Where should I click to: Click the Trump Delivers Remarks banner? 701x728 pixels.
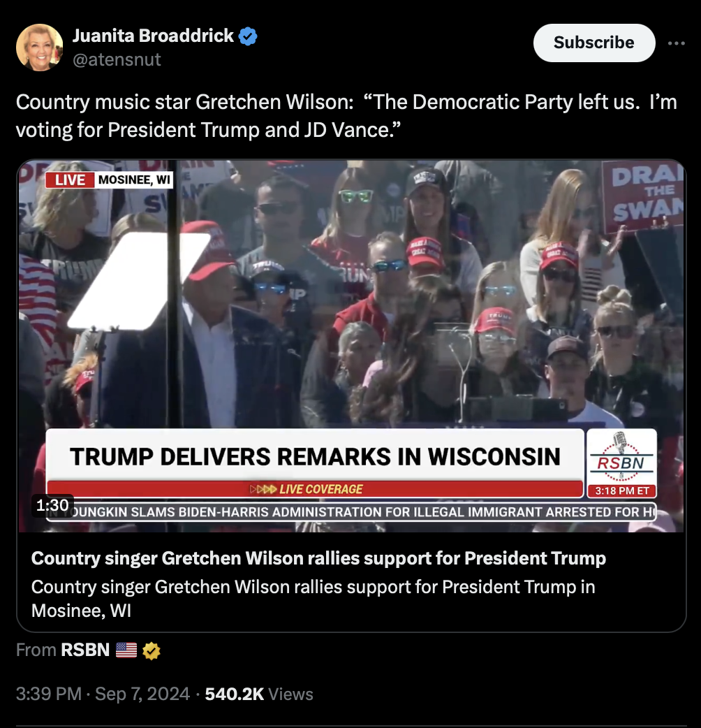pos(315,456)
